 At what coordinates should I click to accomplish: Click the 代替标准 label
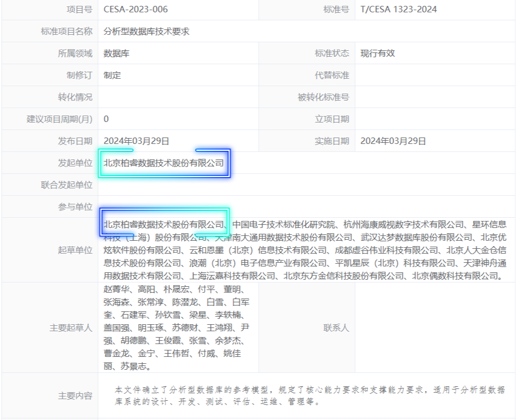tap(332, 75)
